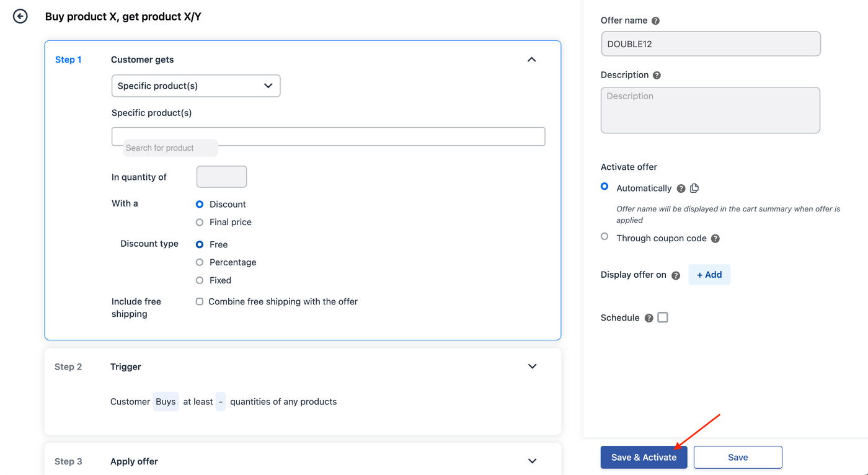Choose the Percentage discount type
Viewport: 868px width, 475px height.
(200, 262)
